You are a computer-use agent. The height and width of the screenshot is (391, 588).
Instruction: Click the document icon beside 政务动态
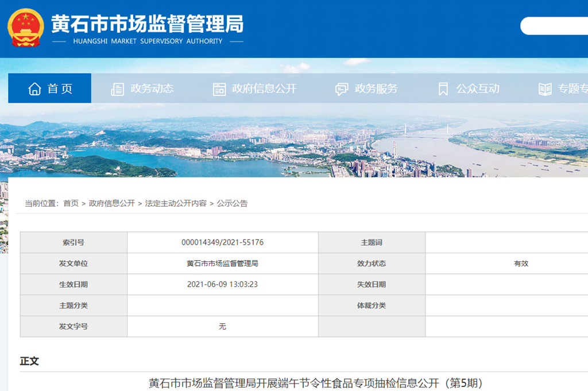(x=117, y=89)
